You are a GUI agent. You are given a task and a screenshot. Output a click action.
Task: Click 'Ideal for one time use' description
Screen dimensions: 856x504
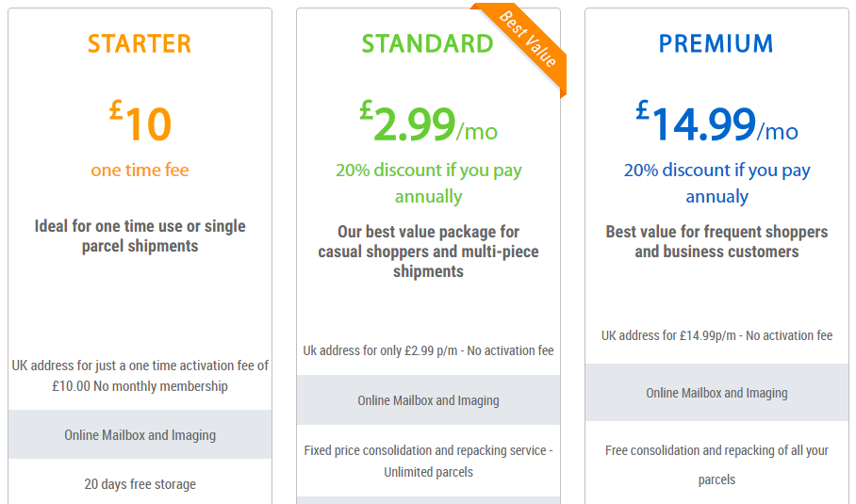(140, 236)
